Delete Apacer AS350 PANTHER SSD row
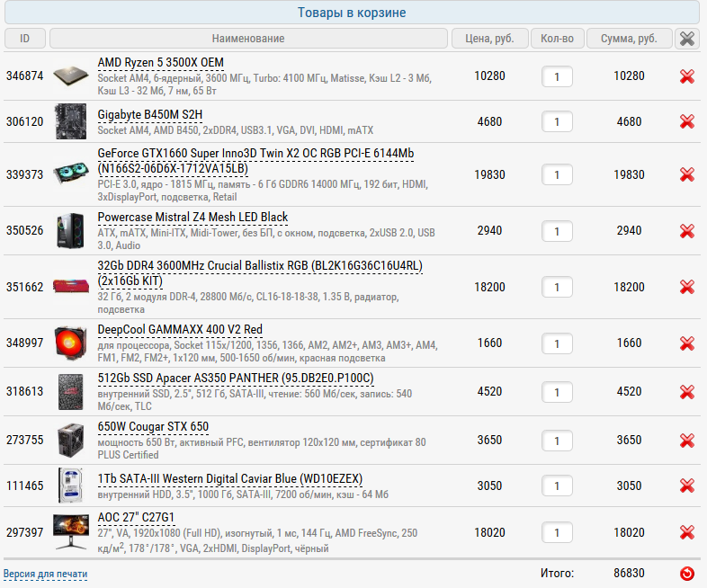This screenshot has height=588, width=707. (x=686, y=391)
